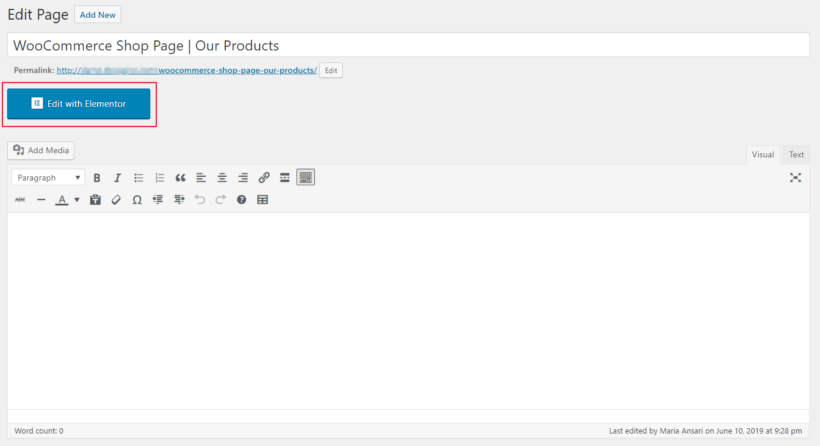Image resolution: width=820 pixels, height=446 pixels.
Task: Insert a horizontal line
Action: (x=41, y=200)
